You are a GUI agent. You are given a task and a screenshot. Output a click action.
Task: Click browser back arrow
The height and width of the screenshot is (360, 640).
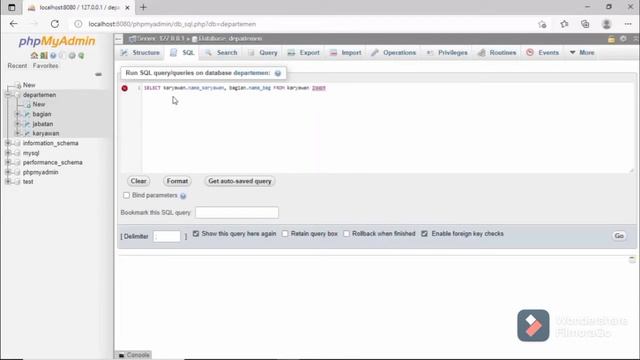pyautogui.click(x=13, y=24)
